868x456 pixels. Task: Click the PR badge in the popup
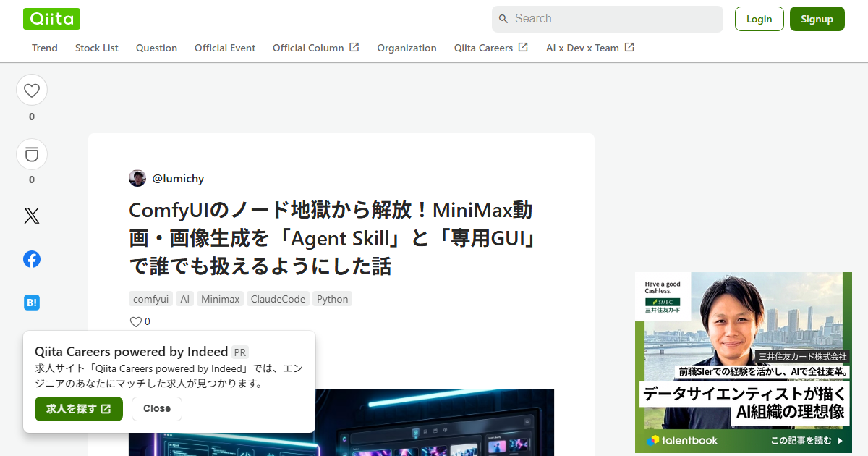tap(240, 352)
